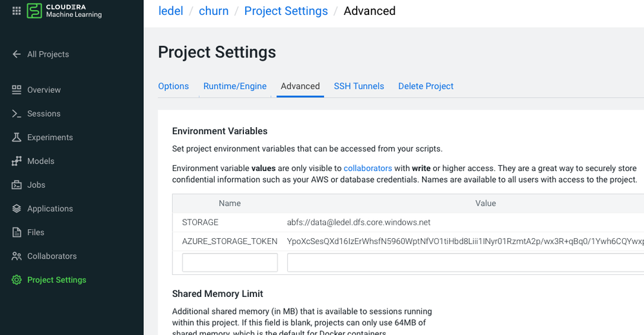Open Experiments via flask icon
The image size is (644, 335).
coord(17,137)
